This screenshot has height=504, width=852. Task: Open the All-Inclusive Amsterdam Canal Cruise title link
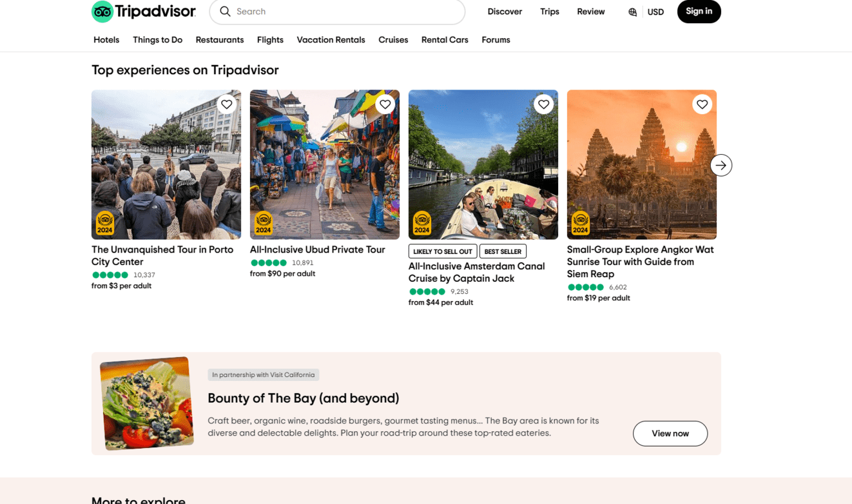pyautogui.click(x=476, y=272)
